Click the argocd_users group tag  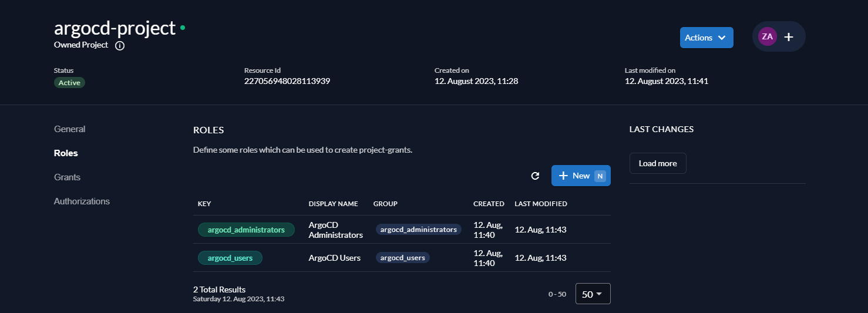pyautogui.click(x=402, y=258)
